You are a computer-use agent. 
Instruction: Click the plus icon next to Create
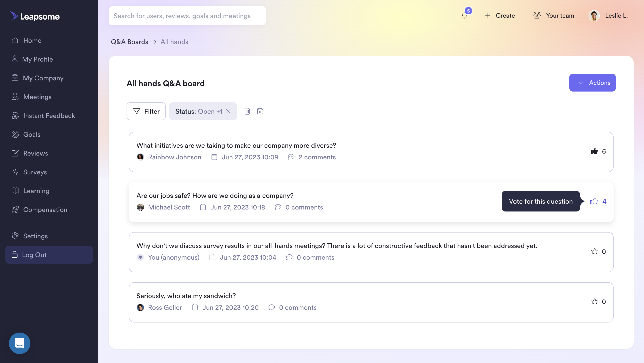pyautogui.click(x=487, y=15)
